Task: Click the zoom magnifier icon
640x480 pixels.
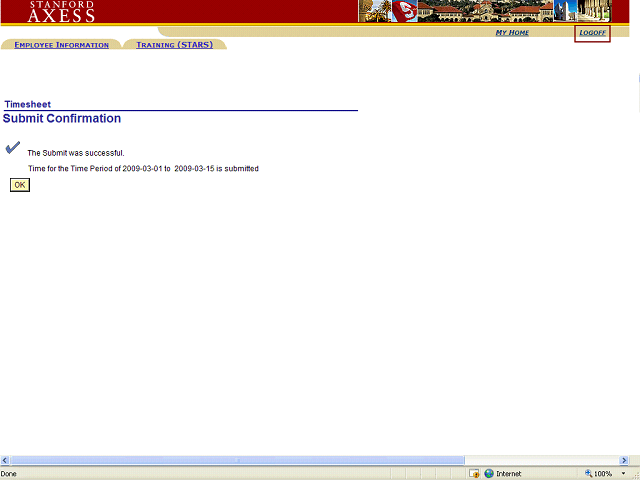Action: [x=588, y=473]
